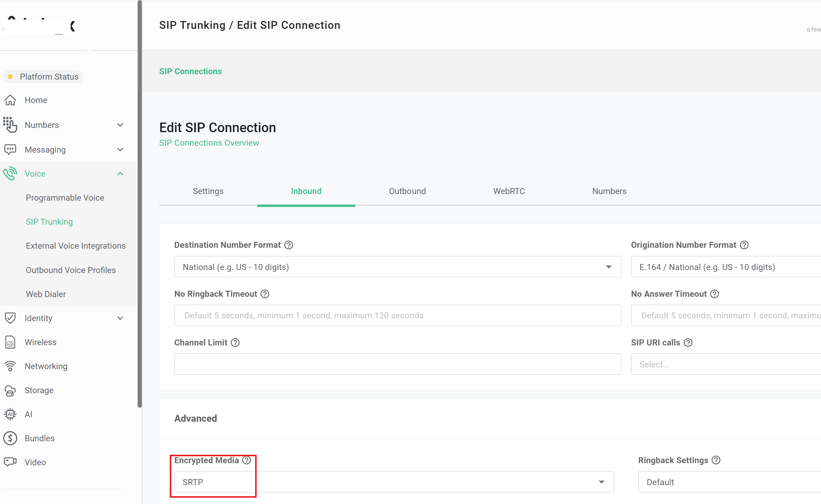This screenshot has width=821, height=504.
Task: Click the Wireless SIM card icon
Action: 10,342
